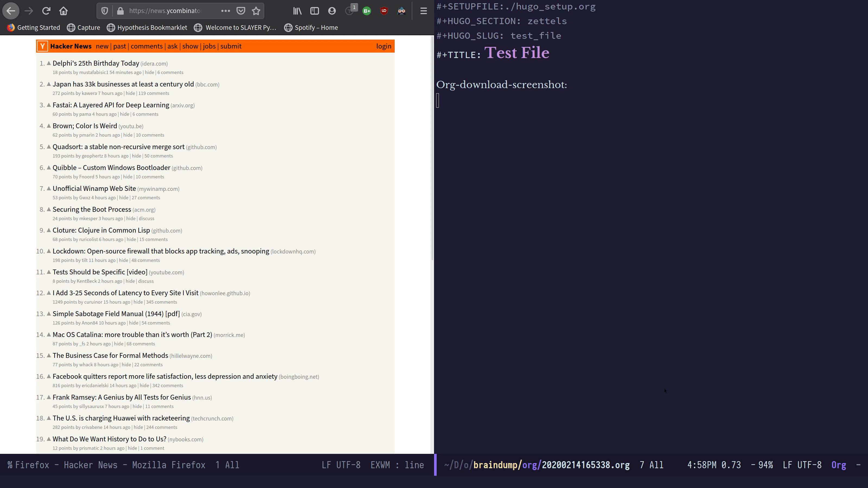Open Japan has 33k businesses story

click(123, 84)
